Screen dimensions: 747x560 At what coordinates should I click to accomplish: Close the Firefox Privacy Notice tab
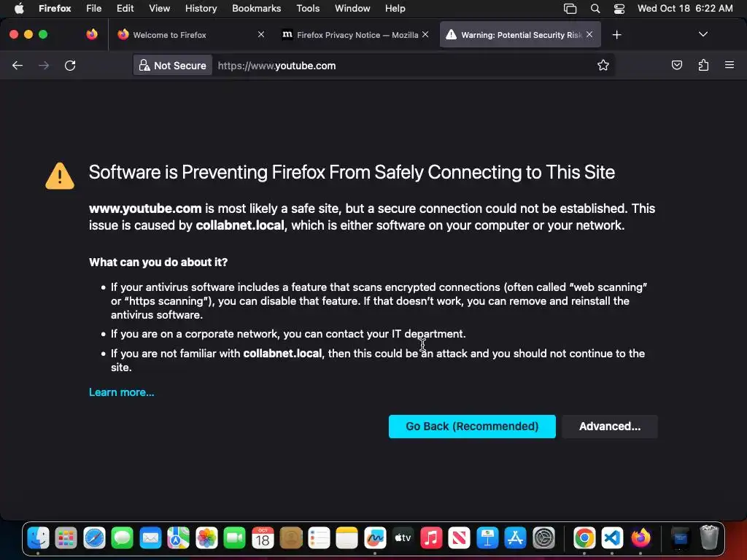click(425, 34)
